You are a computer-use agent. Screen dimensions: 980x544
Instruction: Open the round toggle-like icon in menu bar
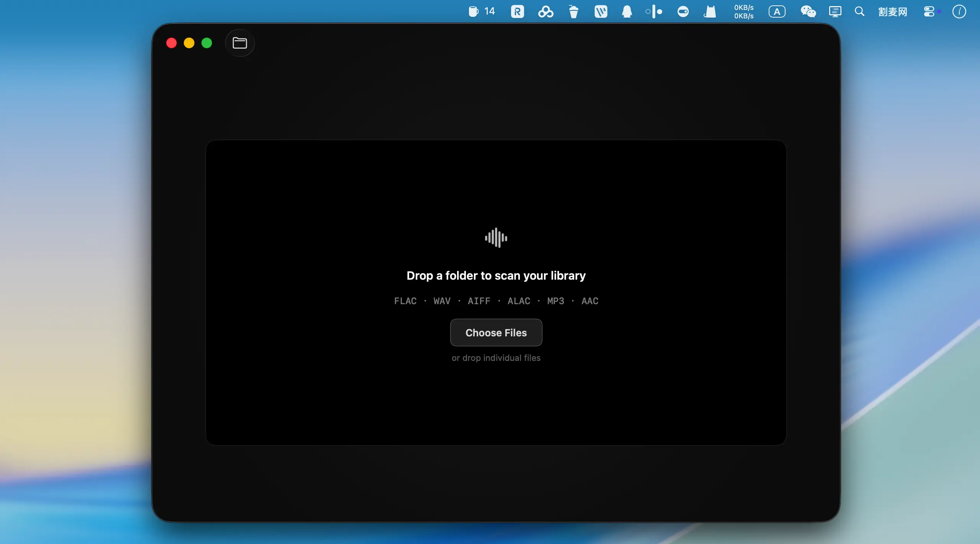click(683, 11)
